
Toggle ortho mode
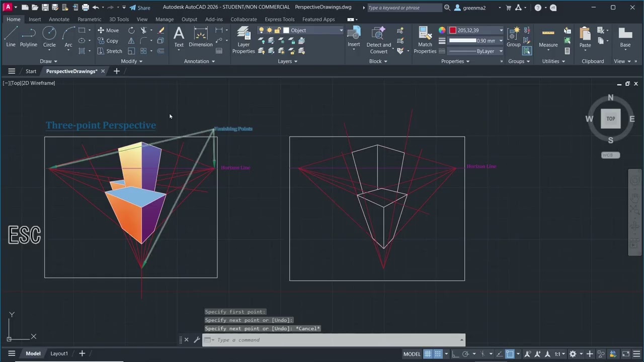tap(455, 354)
